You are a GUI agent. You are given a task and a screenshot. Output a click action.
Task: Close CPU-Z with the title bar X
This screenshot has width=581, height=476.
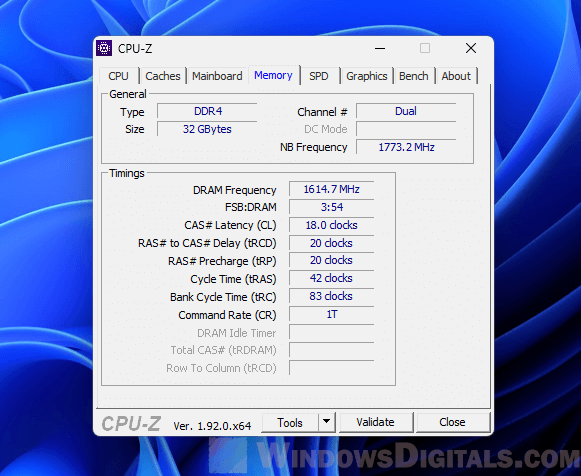(471, 48)
